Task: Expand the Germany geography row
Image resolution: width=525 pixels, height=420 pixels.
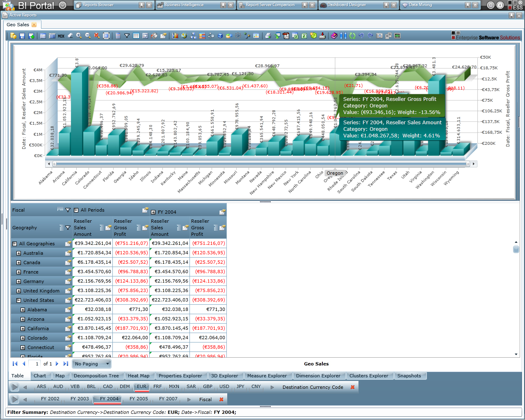Action: (18, 281)
